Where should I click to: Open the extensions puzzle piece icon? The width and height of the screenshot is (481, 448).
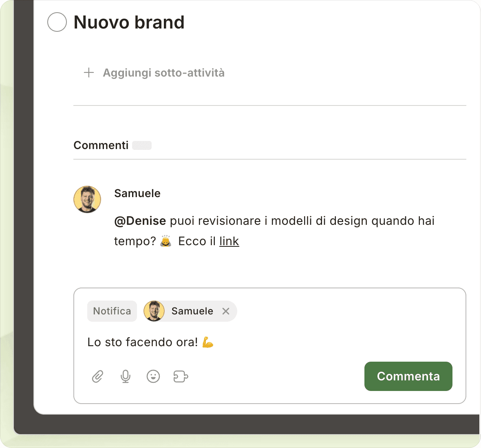point(181,376)
